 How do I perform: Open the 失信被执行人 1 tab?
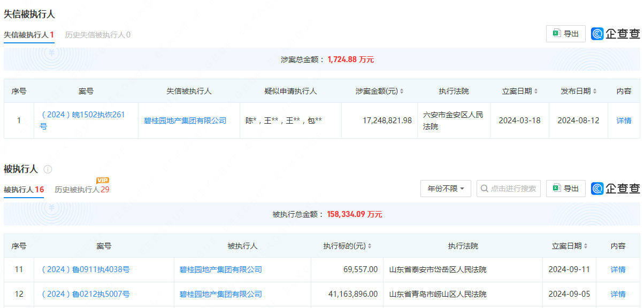point(29,35)
